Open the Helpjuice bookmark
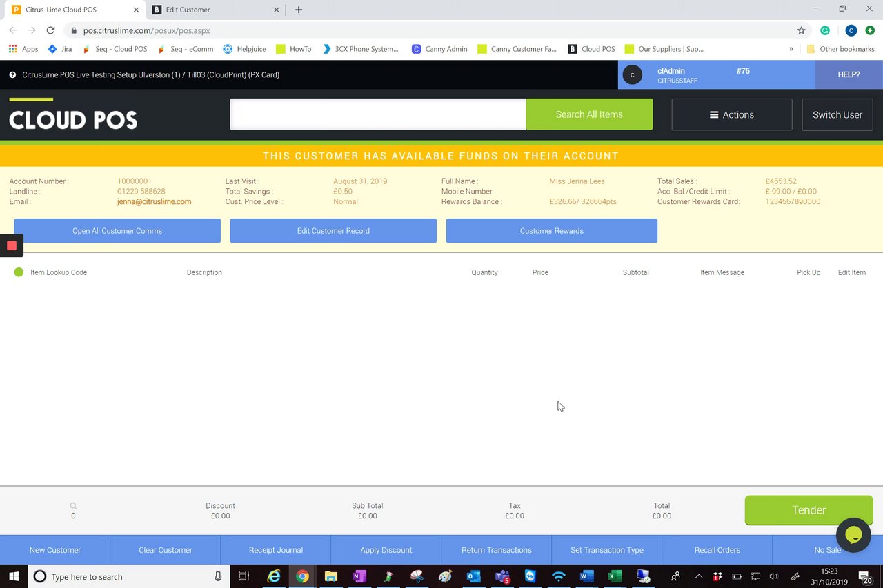The width and height of the screenshot is (883, 588). tap(246, 49)
